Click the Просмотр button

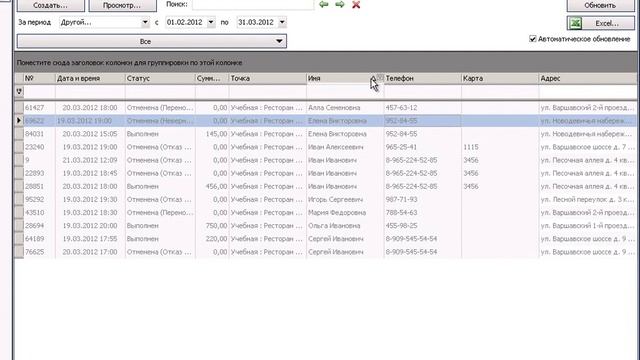coord(122,5)
